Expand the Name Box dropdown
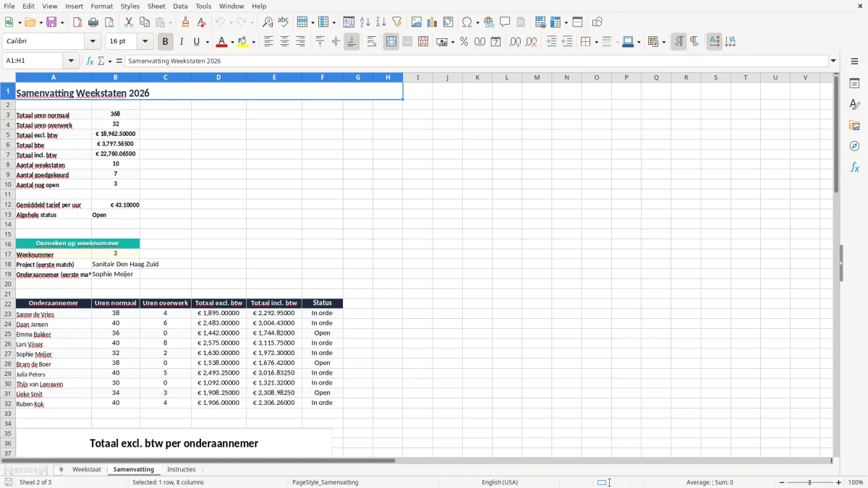The image size is (868, 488). click(x=71, y=61)
